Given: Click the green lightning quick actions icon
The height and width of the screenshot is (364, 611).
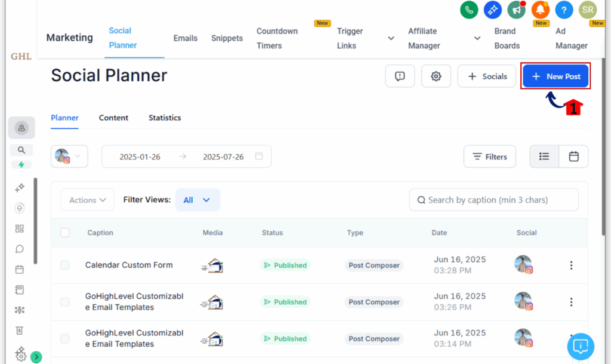Looking at the screenshot, I should pos(21,165).
